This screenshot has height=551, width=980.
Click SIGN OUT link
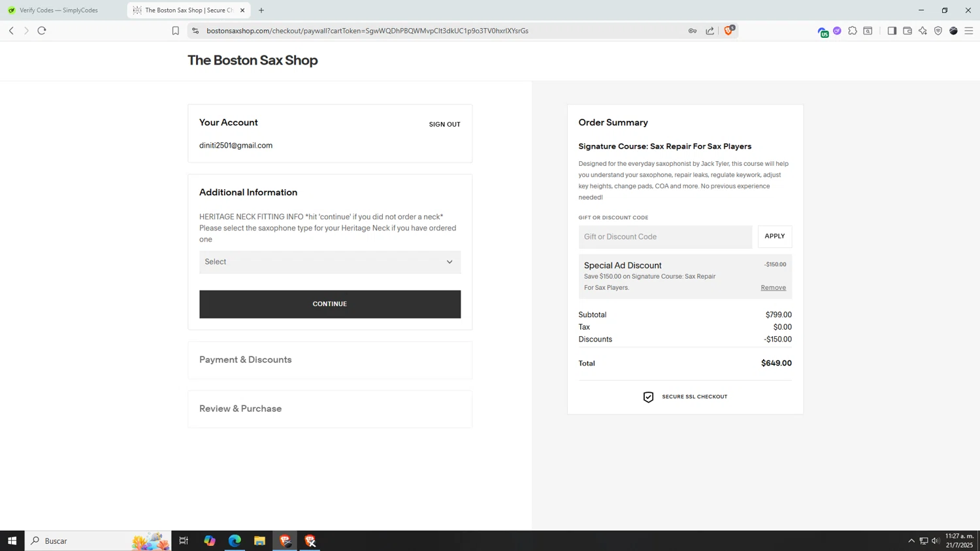[x=444, y=124]
